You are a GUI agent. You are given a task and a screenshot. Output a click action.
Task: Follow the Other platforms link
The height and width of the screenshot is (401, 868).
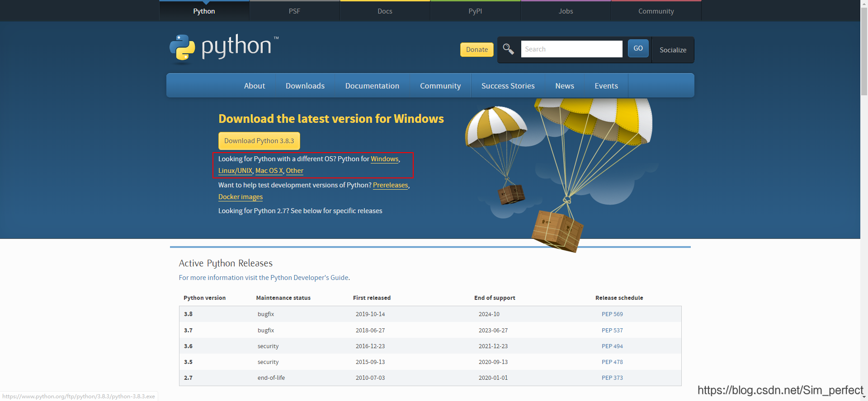tap(295, 171)
